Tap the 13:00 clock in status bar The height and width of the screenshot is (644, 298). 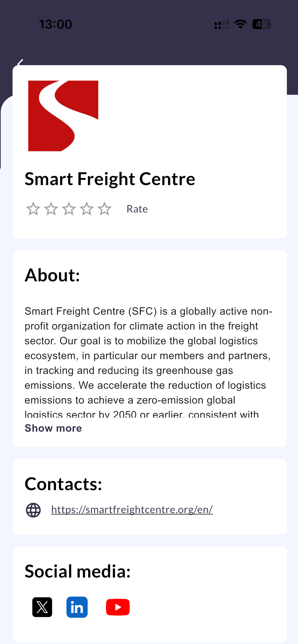[x=56, y=24]
